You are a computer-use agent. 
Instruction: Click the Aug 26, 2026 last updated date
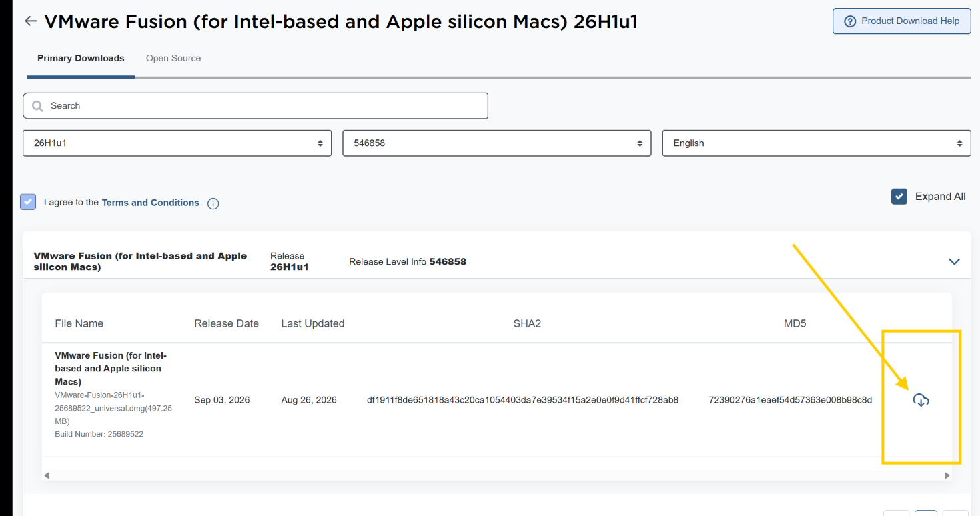(309, 400)
